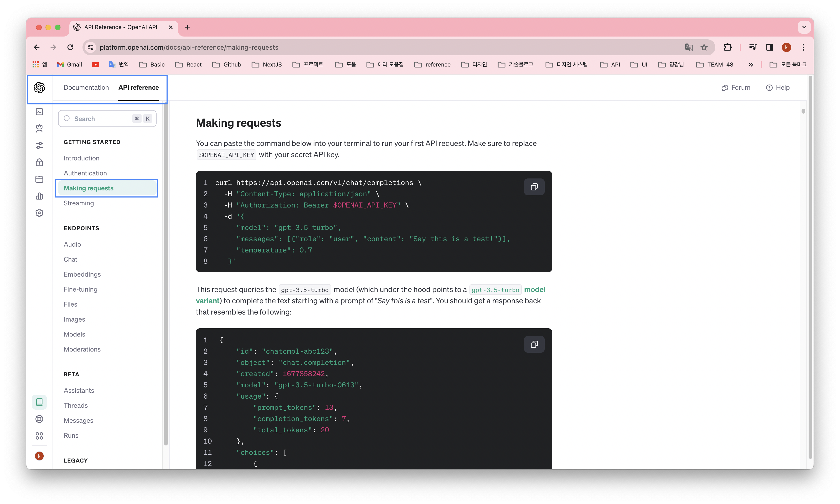Screen dimensions: 840x504
Task: Show more bookmarks via the chevron
Action: pos(751,64)
